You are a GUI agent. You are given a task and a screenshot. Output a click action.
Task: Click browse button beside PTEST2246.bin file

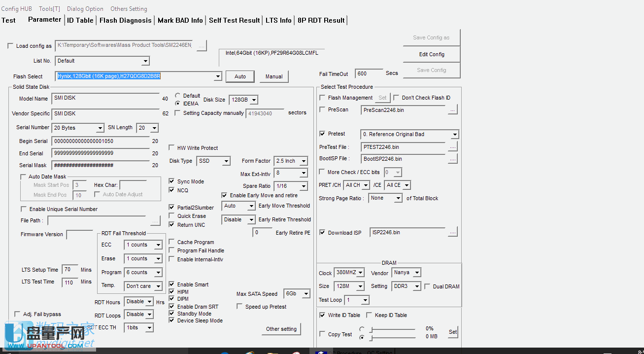pos(452,147)
